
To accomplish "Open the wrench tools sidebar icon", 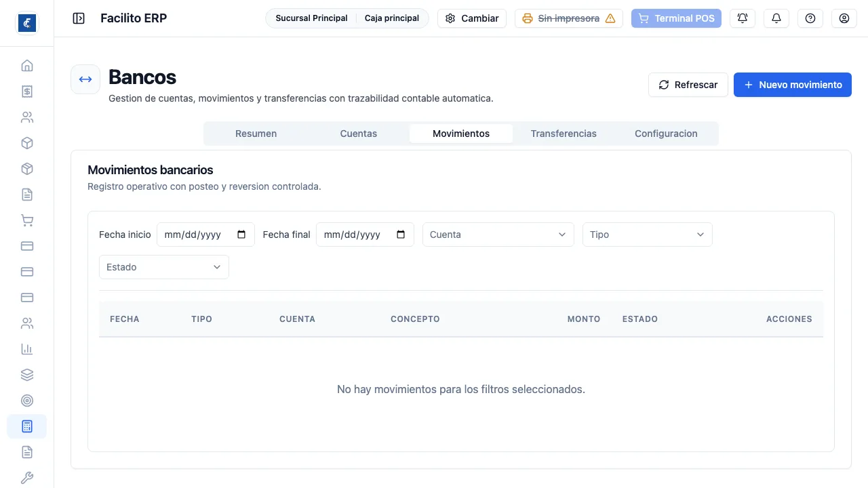I will click(x=27, y=478).
